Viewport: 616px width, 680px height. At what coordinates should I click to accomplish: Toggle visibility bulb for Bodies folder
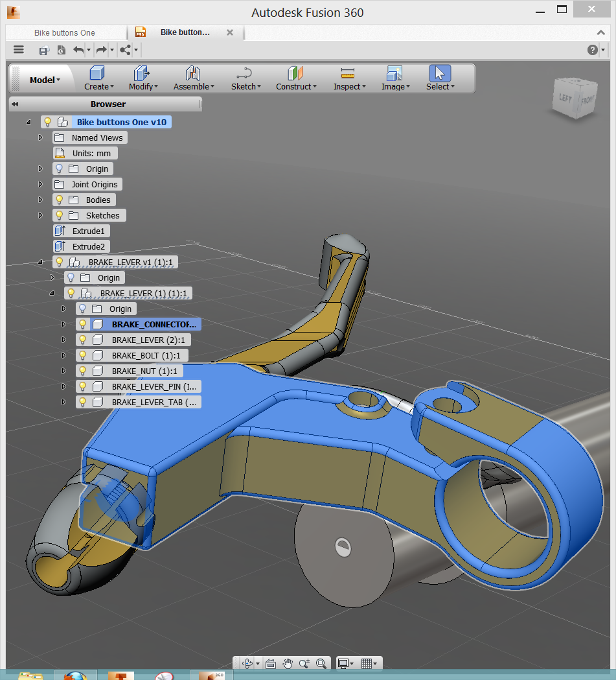point(60,200)
